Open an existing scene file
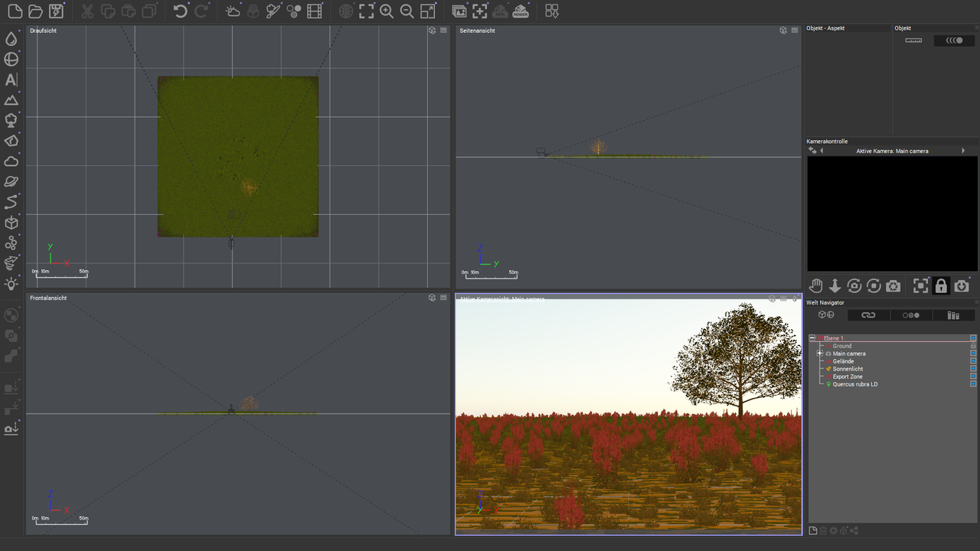 pyautogui.click(x=35, y=11)
